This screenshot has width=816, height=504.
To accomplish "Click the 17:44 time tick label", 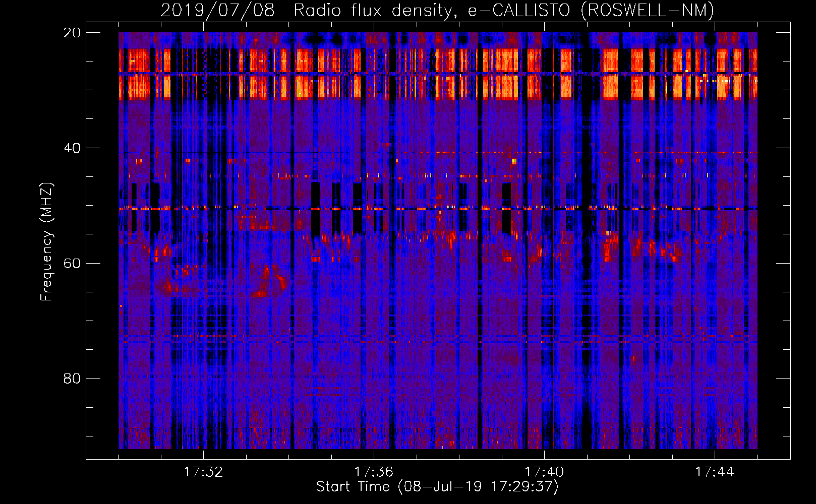I will tap(715, 472).
